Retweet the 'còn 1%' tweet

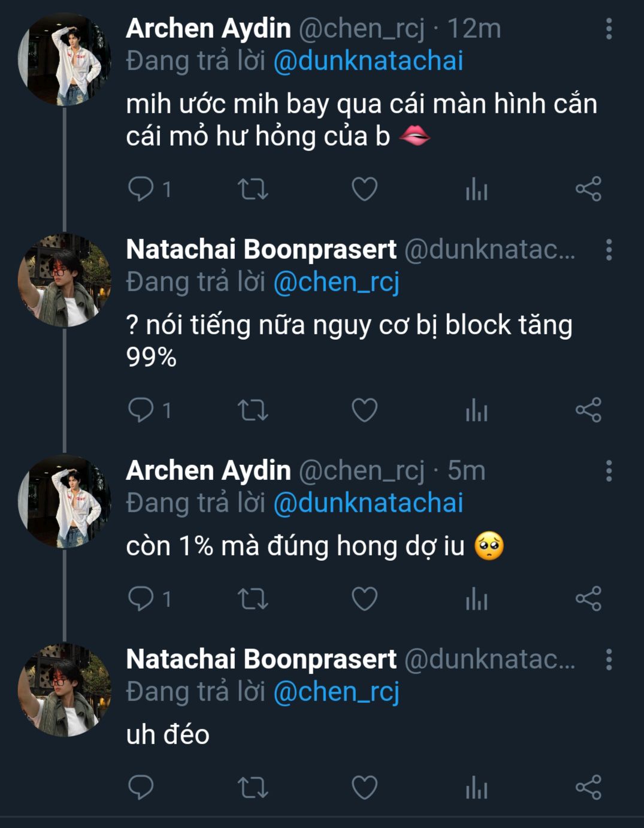(253, 599)
